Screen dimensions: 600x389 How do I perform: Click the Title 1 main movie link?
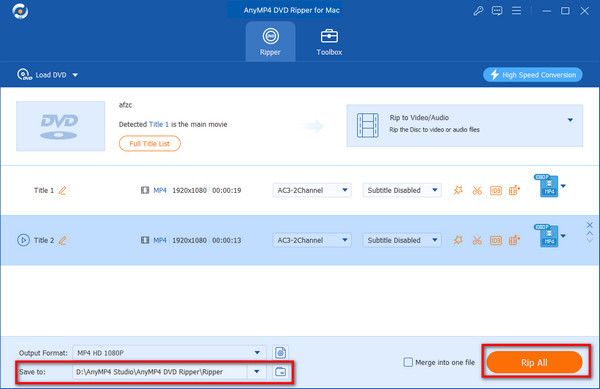[x=159, y=124]
